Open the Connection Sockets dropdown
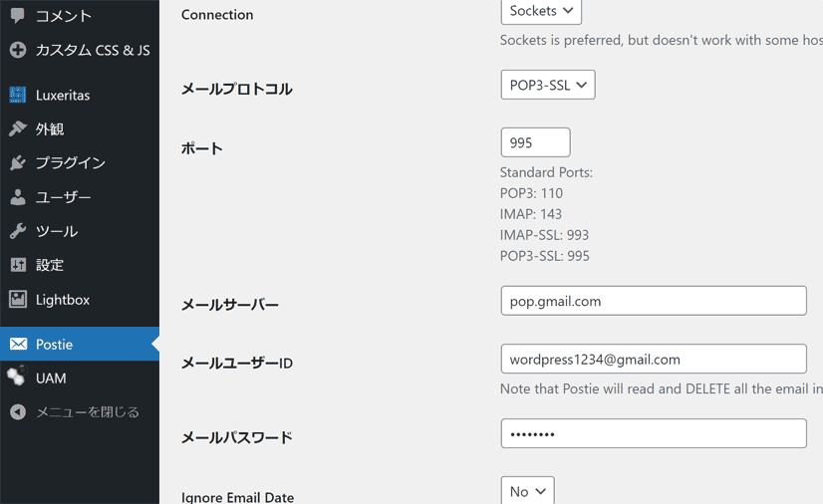This screenshot has width=823, height=504. pyautogui.click(x=541, y=11)
